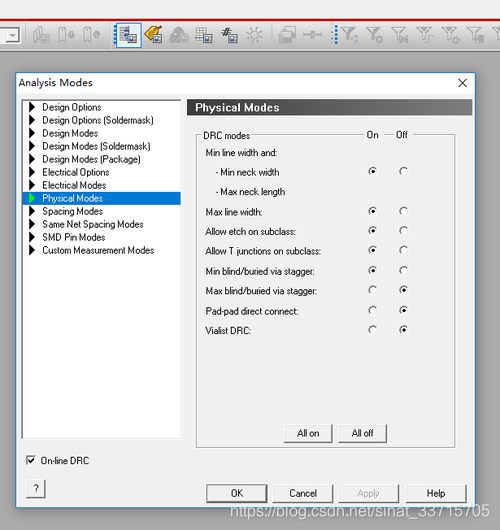The width and height of the screenshot is (500, 530).
Task: Open the Custom Measurement Modes category
Action: pos(98,250)
